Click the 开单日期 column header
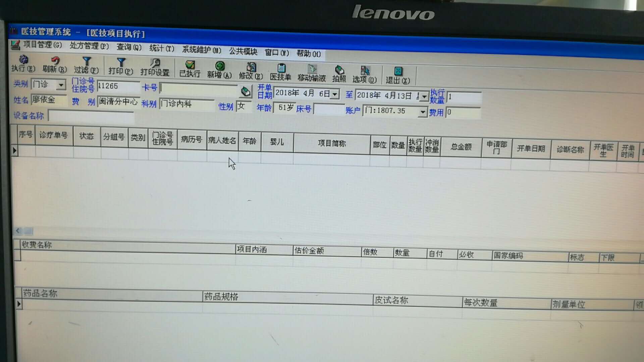The height and width of the screenshot is (362, 644). [x=531, y=148]
